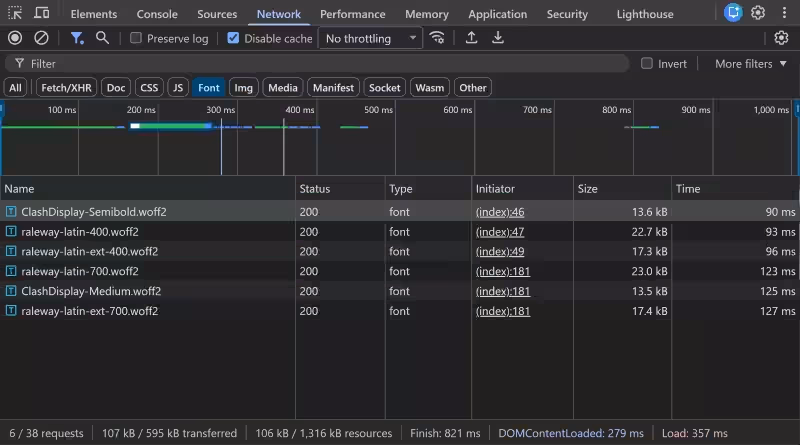Select the All request type filter
The image size is (800, 445).
(15, 88)
